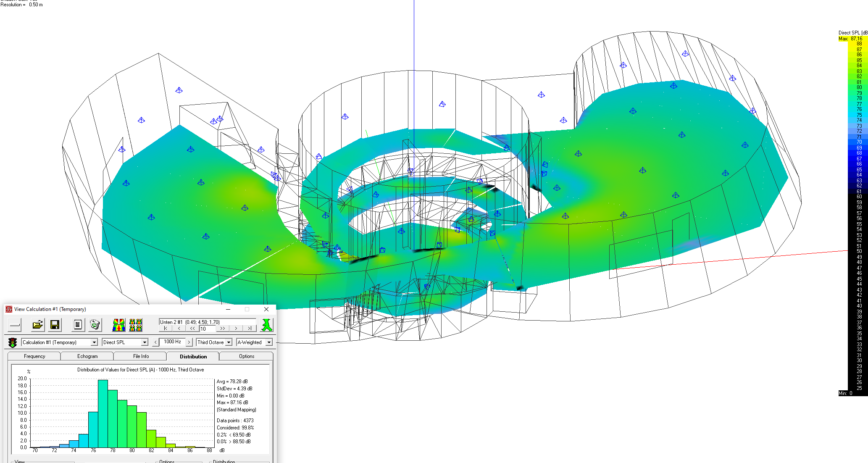The width and height of the screenshot is (868, 463).
Task: Open the File Info tab
Action: [x=141, y=356]
